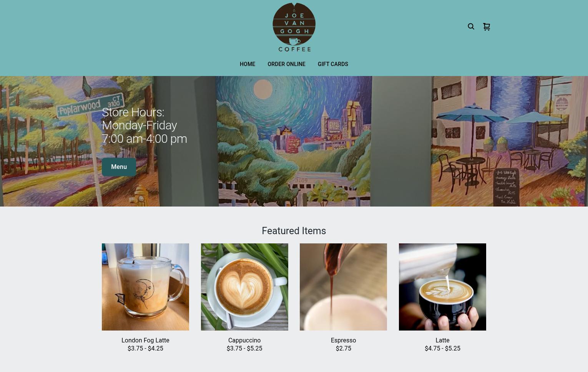Open the London Fog Latte image
This screenshot has height=372, width=588.
(145, 287)
